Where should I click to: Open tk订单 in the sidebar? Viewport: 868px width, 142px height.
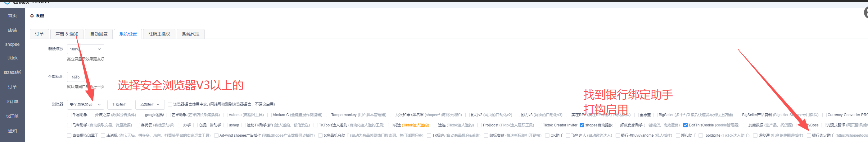pyautogui.click(x=12, y=116)
